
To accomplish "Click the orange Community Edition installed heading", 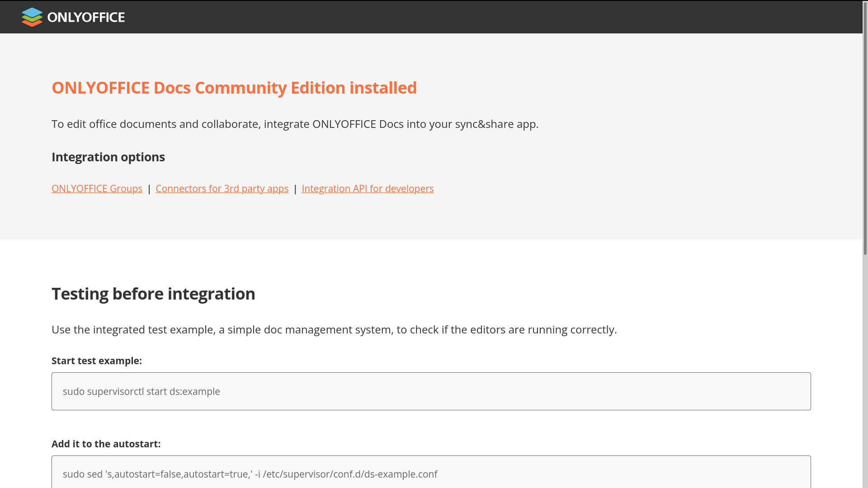I will (x=234, y=88).
